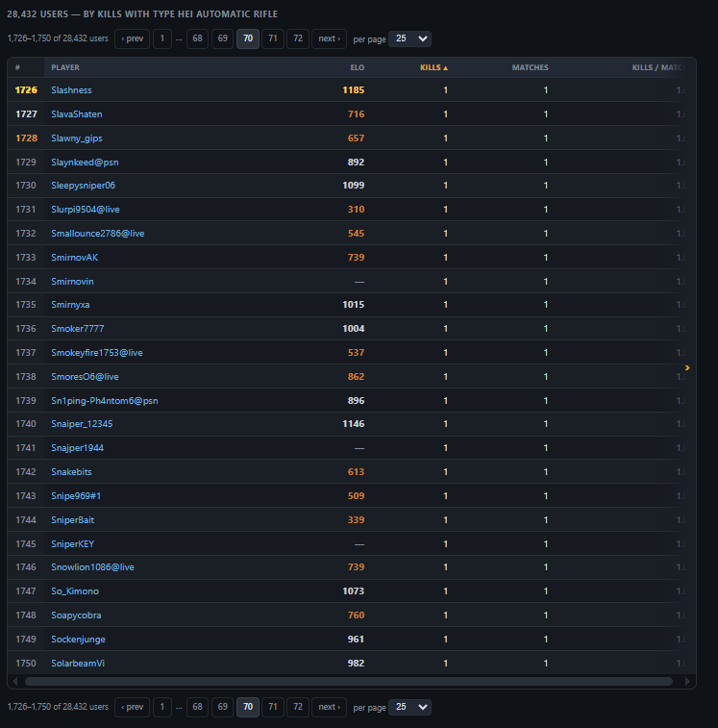Click rank number 1750
Screen dimensions: 718x728
(x=26, y=664)
